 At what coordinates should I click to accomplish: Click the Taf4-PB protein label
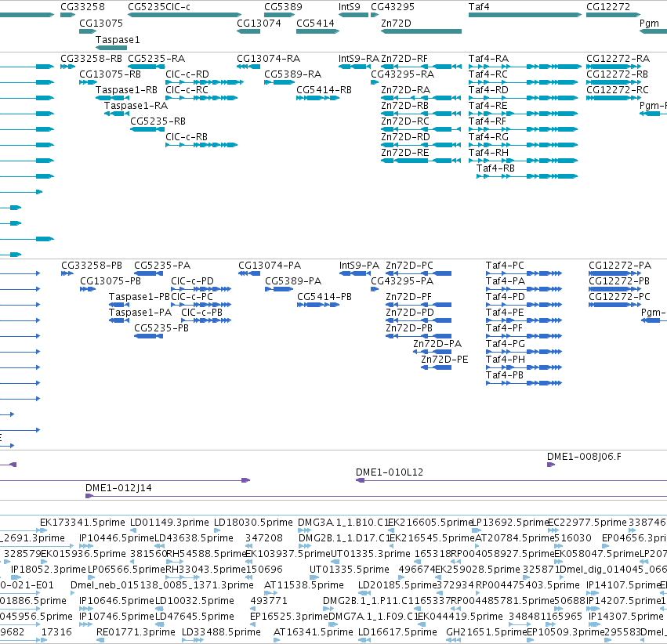(x=505, y=375)
